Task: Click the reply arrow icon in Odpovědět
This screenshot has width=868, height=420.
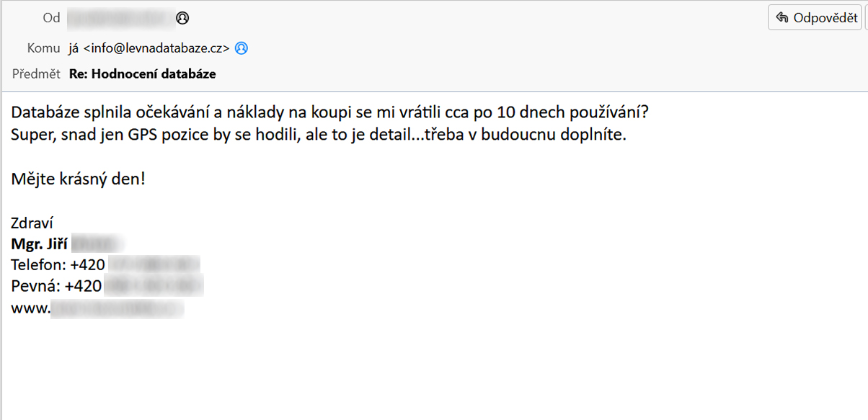Action: coord(782,18)
